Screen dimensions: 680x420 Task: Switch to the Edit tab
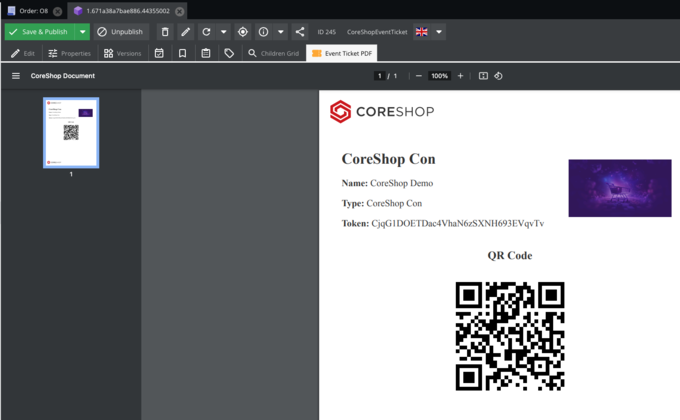click(x=23, y=53)
